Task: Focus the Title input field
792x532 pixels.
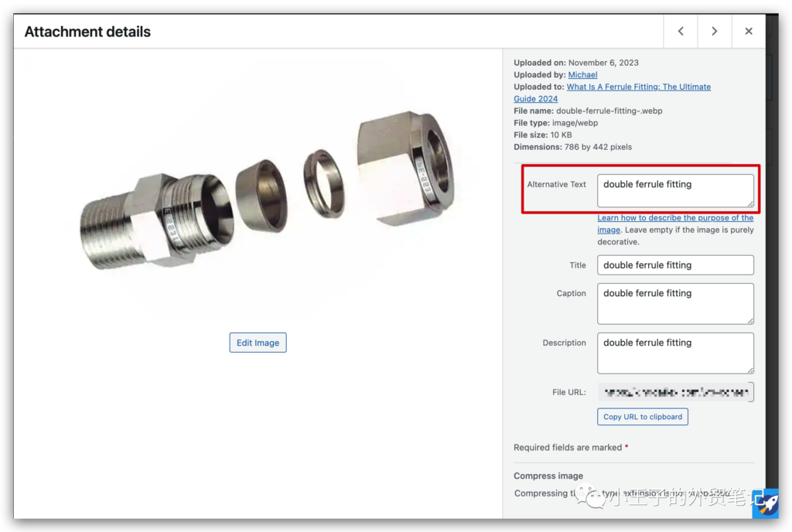Action: (674, 265)
